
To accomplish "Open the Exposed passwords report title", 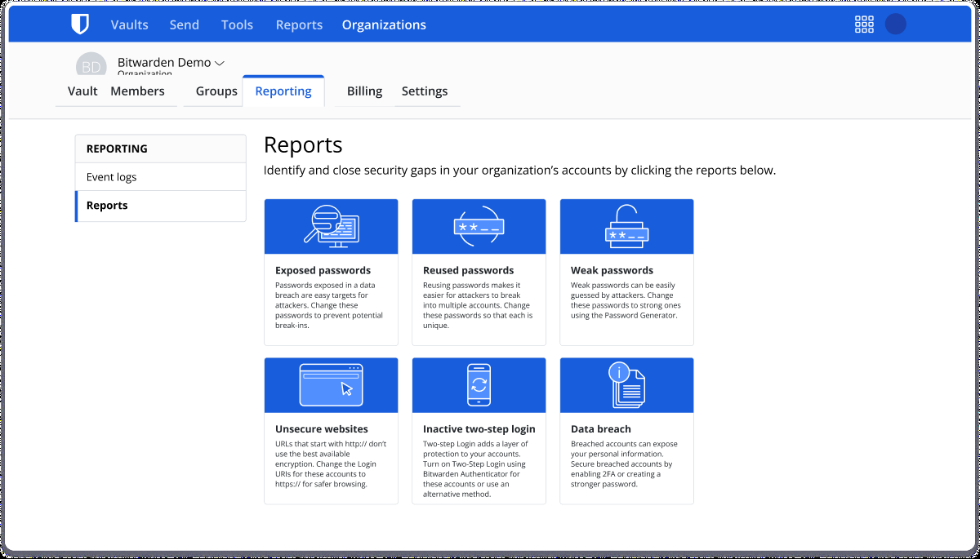I will [x=323, y=270].
